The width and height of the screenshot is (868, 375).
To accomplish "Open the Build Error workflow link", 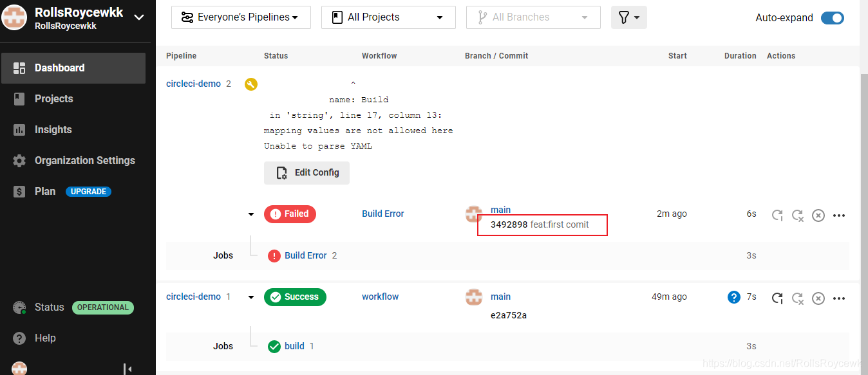I will pyautogui.click(x=383, y=214).
